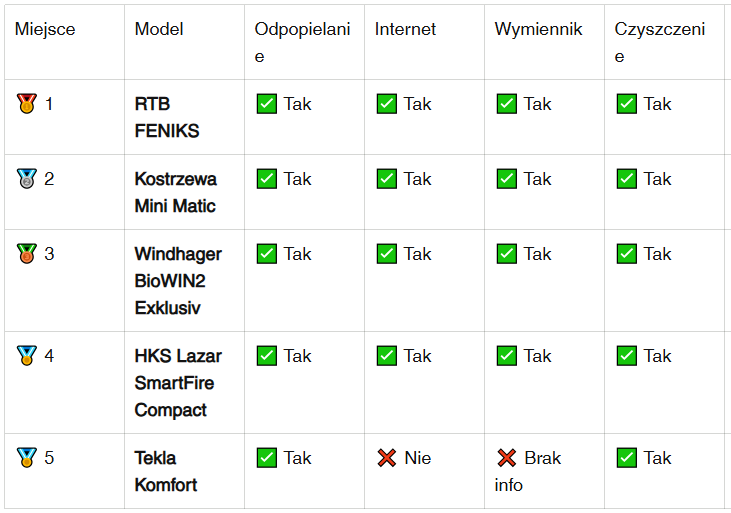Click the red X icon next to Brak info
The image size is (731, 513).
tap(506, 458)
